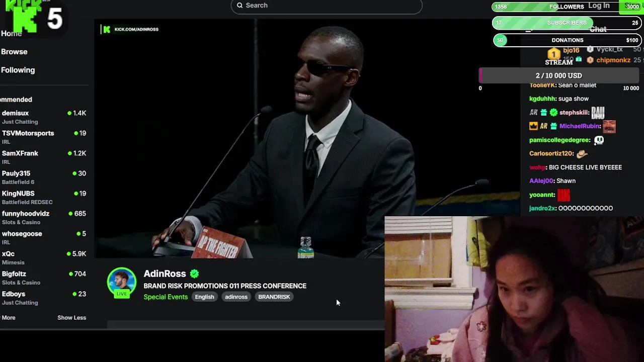
Task: Open Browse in the sidebar
Action: (x=14, y=52)
